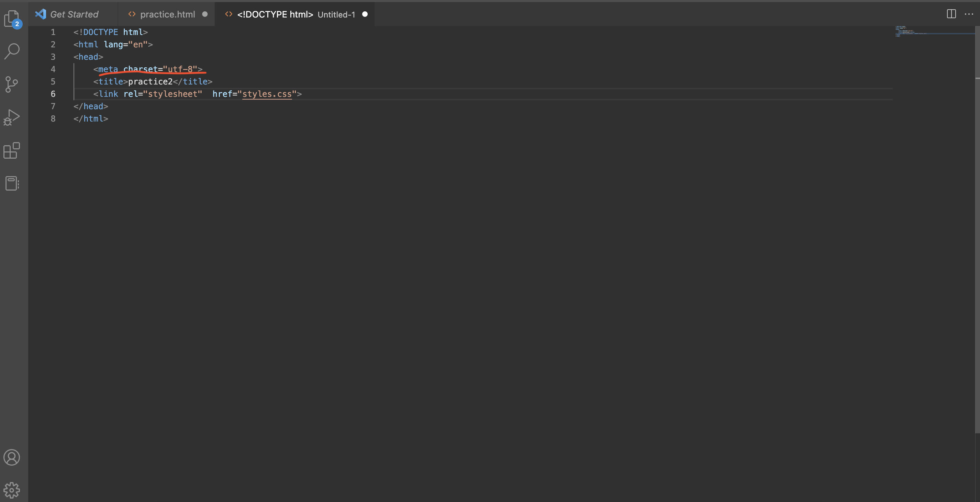
Task: Open the Manage gear menu
Action: [x=12, y=490]
